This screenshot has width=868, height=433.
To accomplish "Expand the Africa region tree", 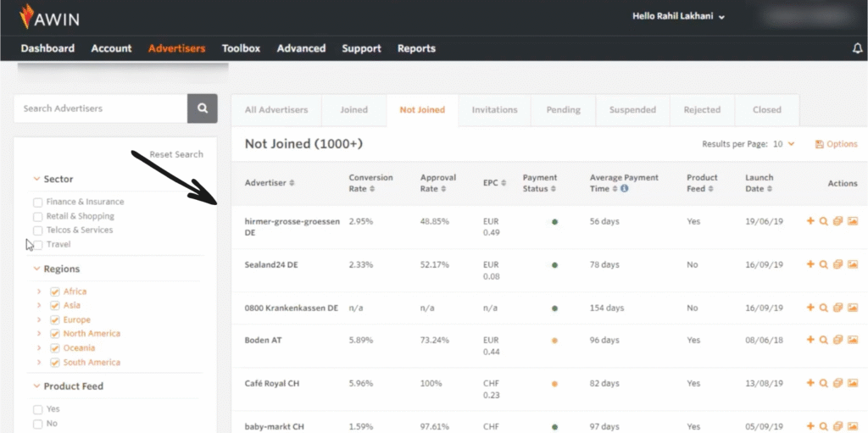I will click(39, 291).
